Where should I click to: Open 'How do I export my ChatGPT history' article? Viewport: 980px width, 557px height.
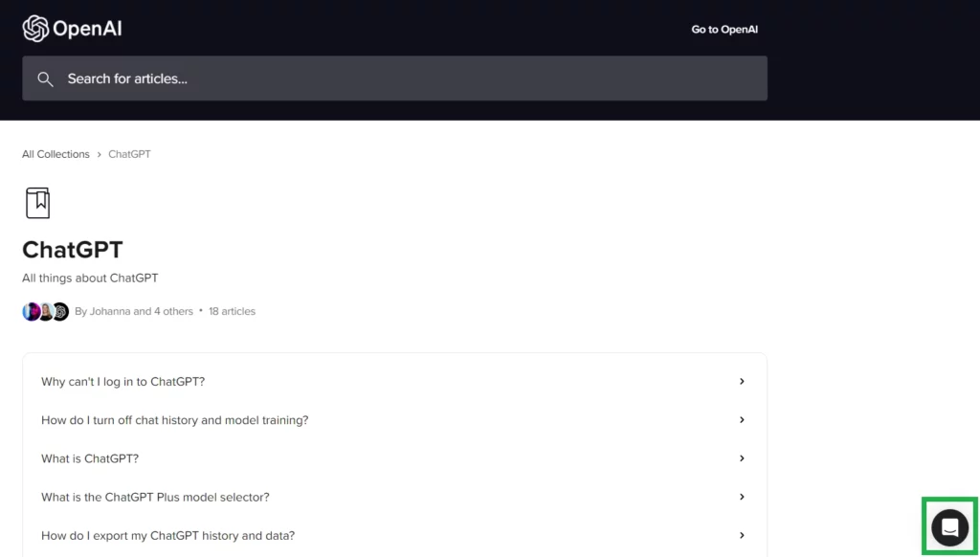[x=394, y=536]
